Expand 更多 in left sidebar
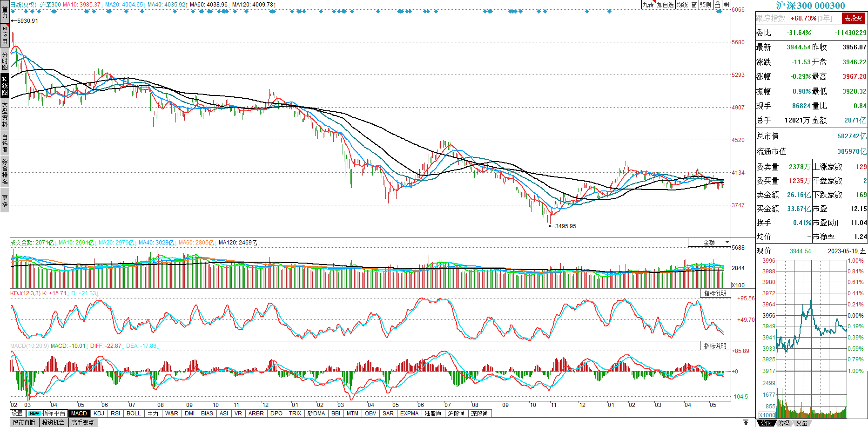 pos(5,201)
